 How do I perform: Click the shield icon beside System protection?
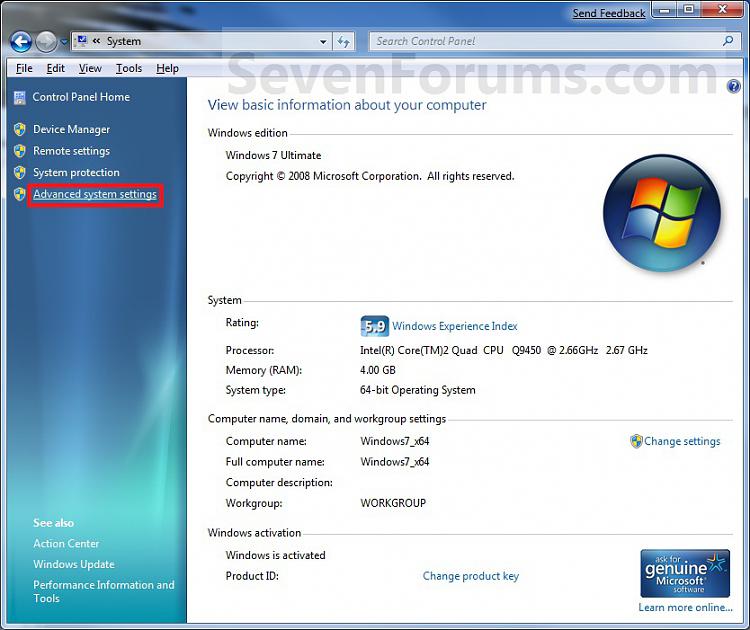(x=20, y=172)
